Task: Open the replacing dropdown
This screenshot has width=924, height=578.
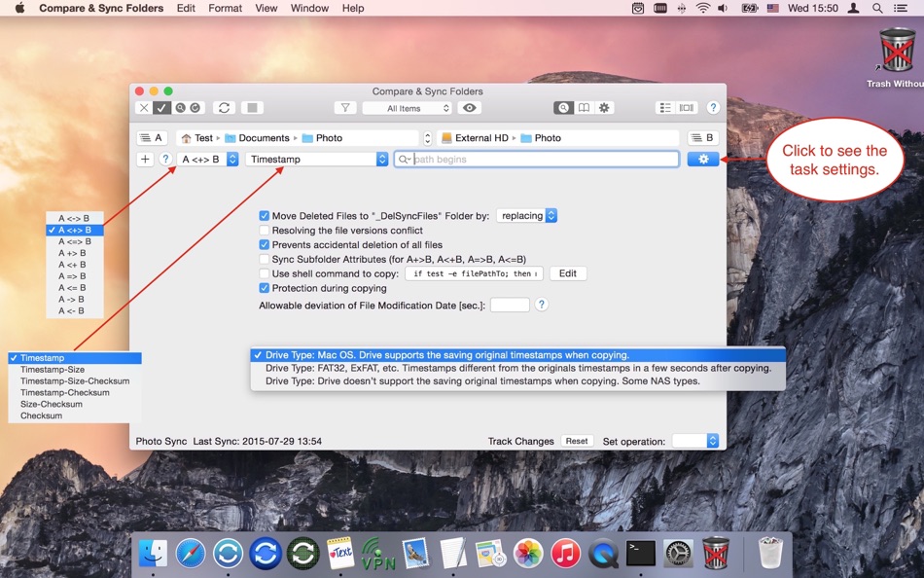Action: coord(527,216)
